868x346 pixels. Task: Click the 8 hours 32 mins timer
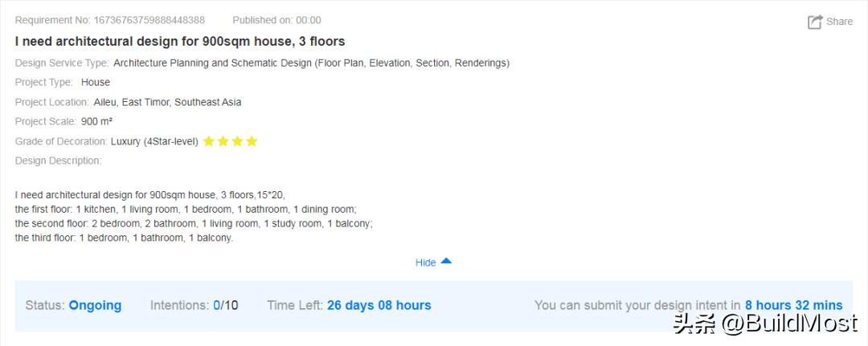793,305
